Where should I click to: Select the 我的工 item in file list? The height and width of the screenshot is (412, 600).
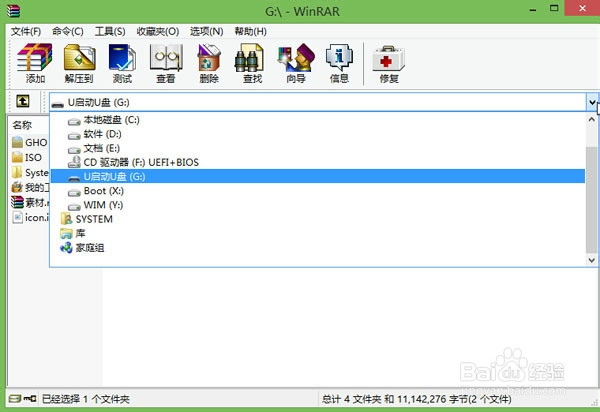(30, 187)
